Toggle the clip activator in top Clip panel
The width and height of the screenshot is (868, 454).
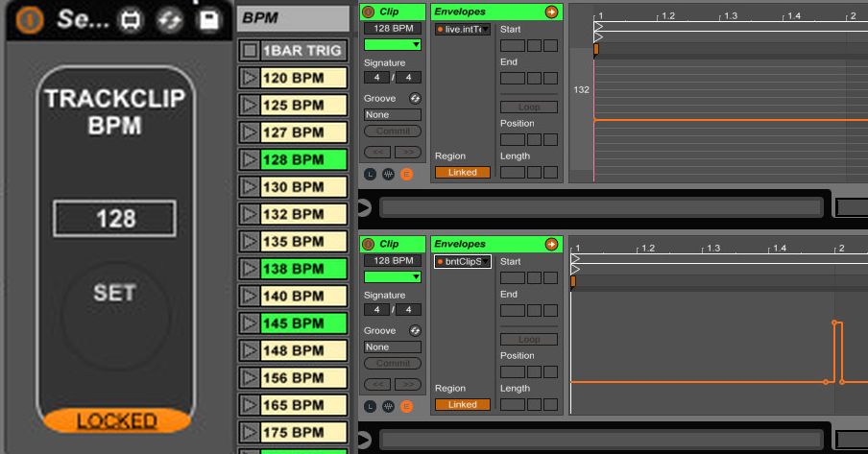tap(369, 12)
